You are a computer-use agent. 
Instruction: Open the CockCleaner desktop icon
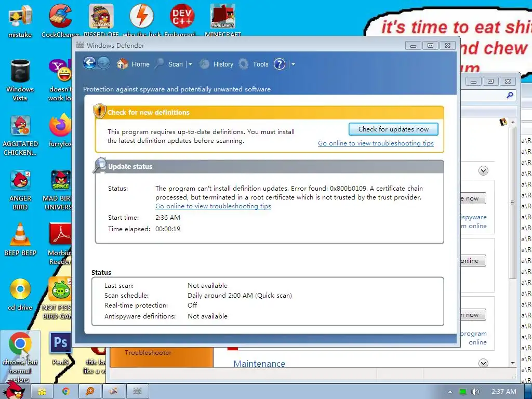click(x=60, y=20)
